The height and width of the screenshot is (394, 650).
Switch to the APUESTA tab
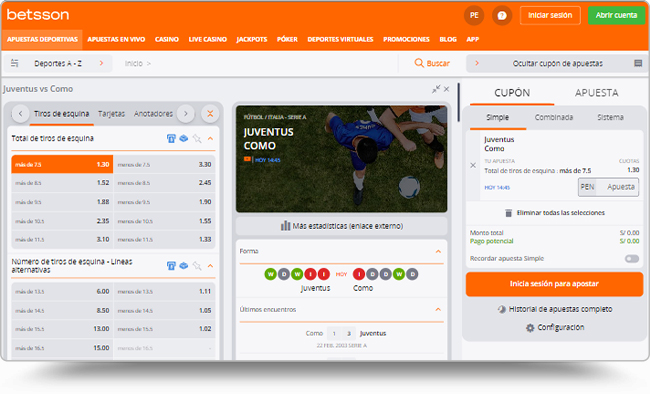[597, 93]
